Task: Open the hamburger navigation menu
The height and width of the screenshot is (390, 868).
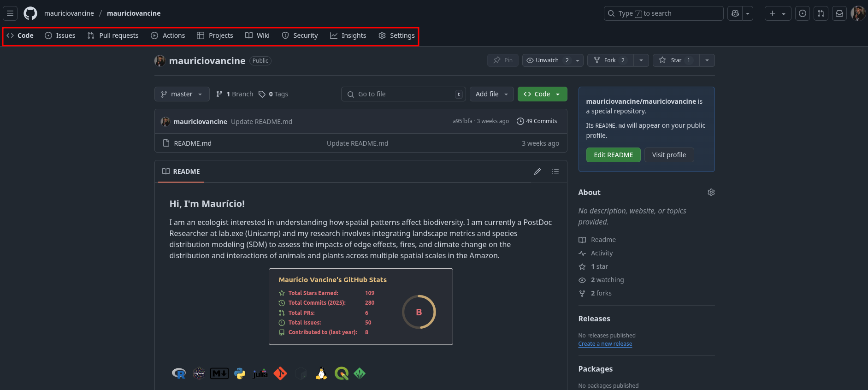Action: (10, 13)
